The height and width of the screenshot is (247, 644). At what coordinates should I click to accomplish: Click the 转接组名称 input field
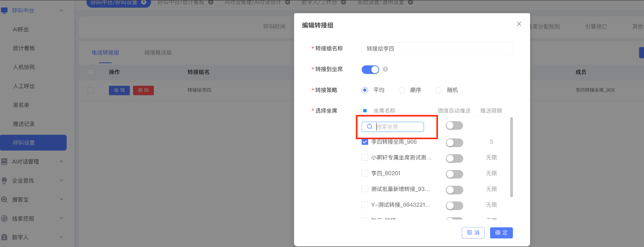pos(437,49)
